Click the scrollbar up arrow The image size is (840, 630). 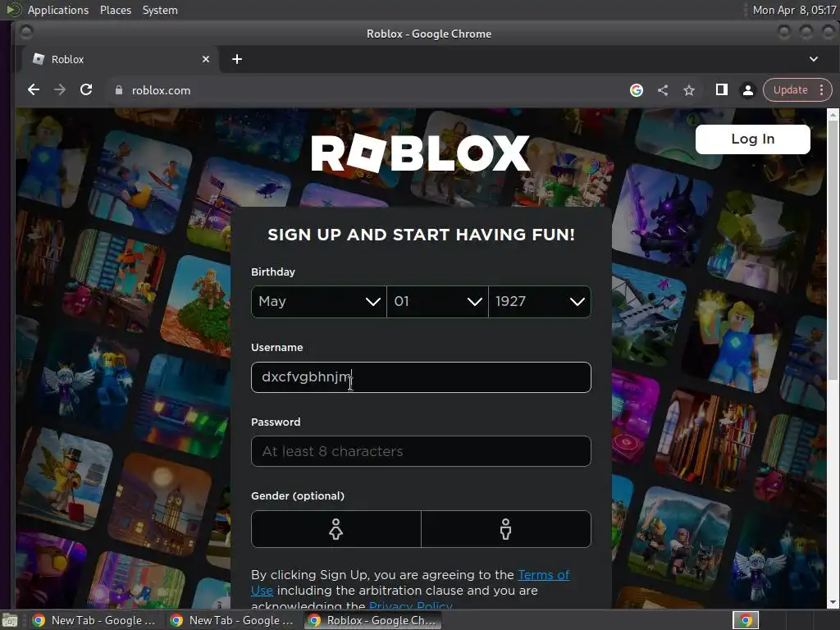pyautogui.click(x=833, y=114)
